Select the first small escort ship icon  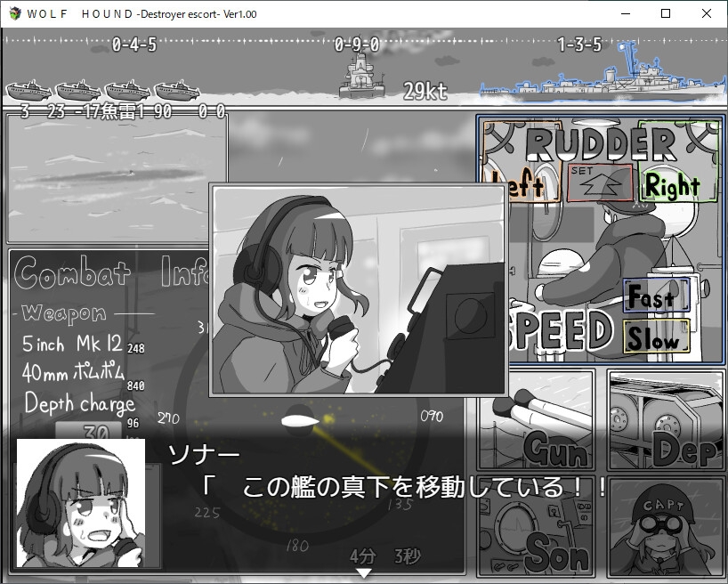click(x=28, y=91)
